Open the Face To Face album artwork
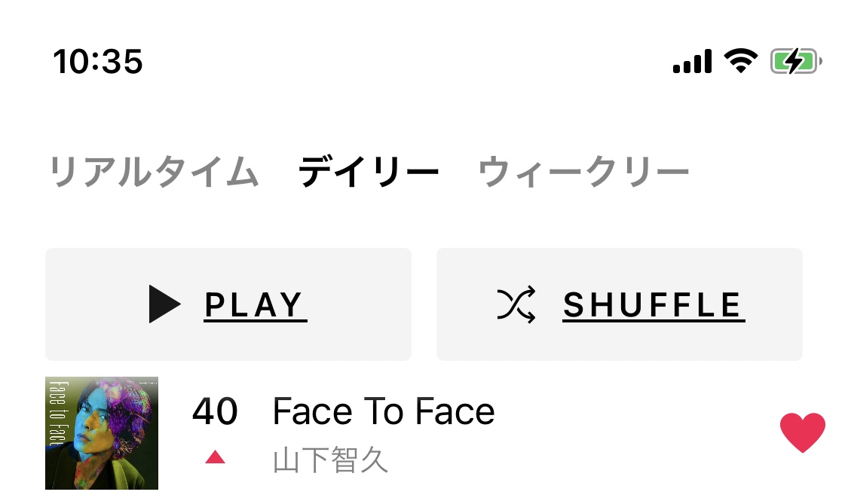Image resolution: width=848 pixels, height=504 pixels. (102, 433)
